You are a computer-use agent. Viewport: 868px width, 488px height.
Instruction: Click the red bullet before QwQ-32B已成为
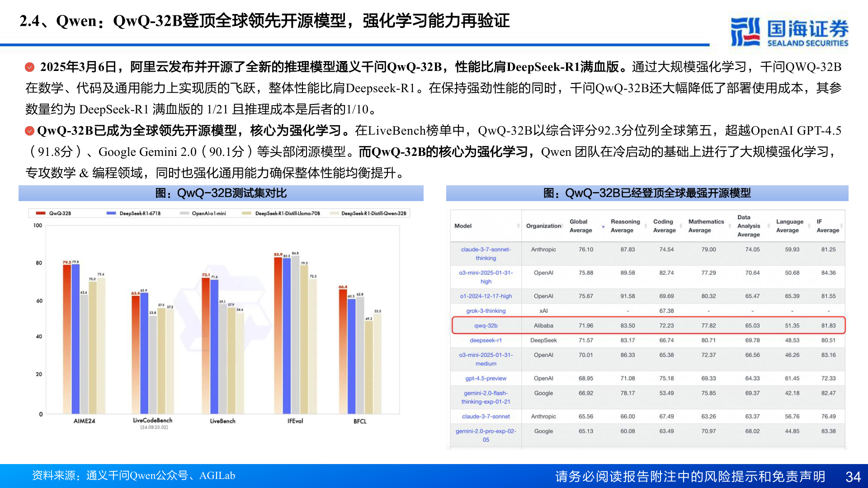click(30, 131)
